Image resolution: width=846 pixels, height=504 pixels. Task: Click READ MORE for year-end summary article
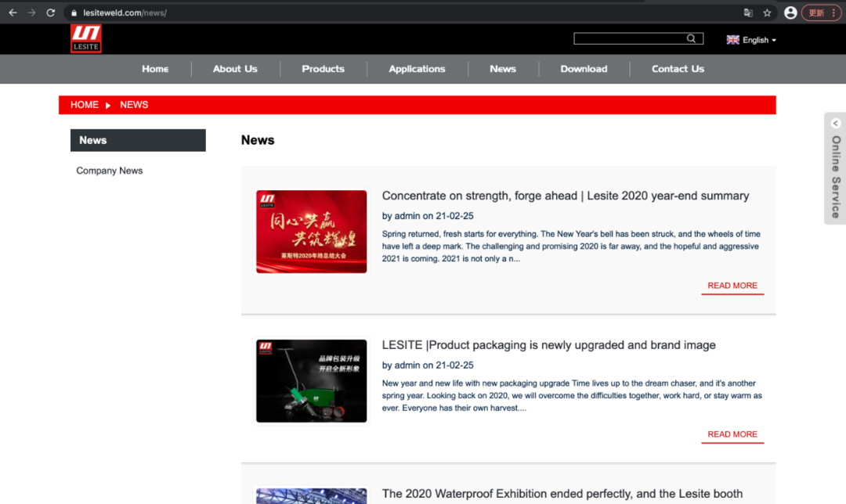(x=732, y=286)
